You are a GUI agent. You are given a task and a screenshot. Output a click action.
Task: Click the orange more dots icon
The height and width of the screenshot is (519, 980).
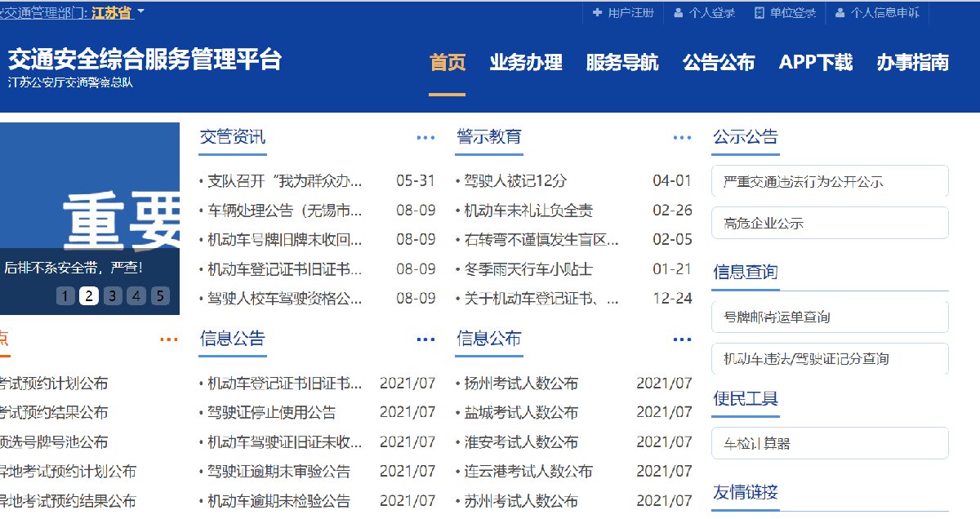(169, 339)
